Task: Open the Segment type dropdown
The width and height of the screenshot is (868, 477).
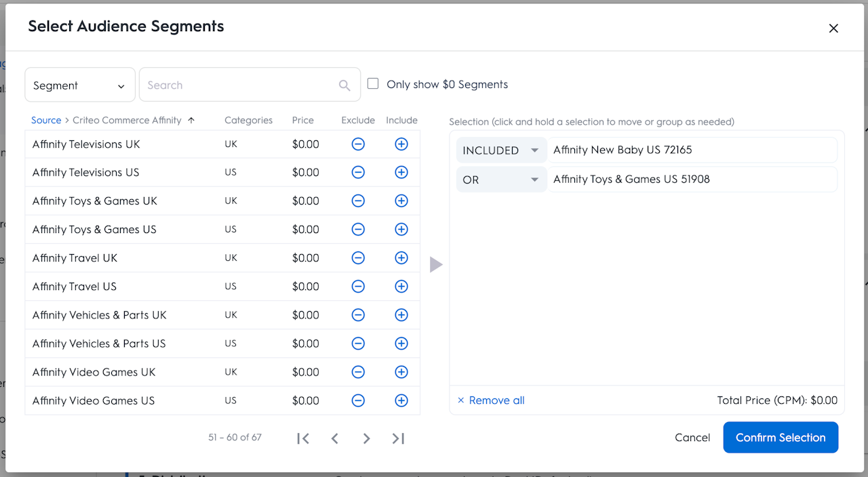Action: click(79, 85)
